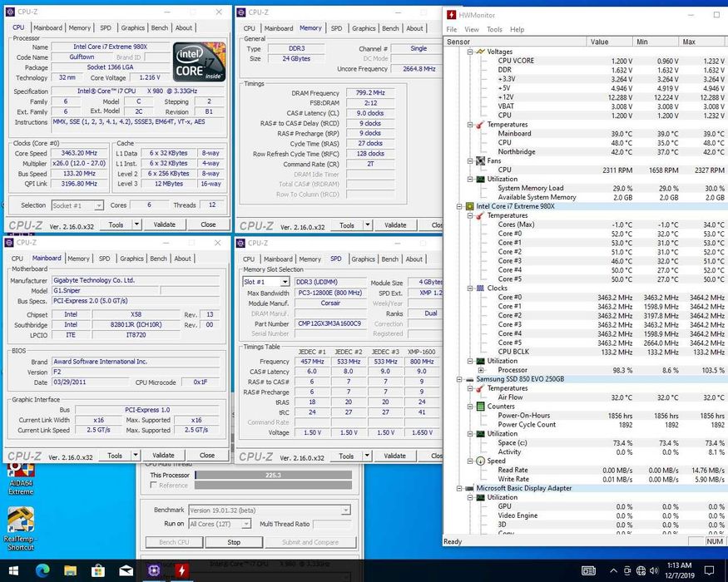Image resolution: width=728 pixels, height=582 pixels.
Task: Open Tools dropdown arrow in CPU-Z Mainboard window
Action: point(135,456)
